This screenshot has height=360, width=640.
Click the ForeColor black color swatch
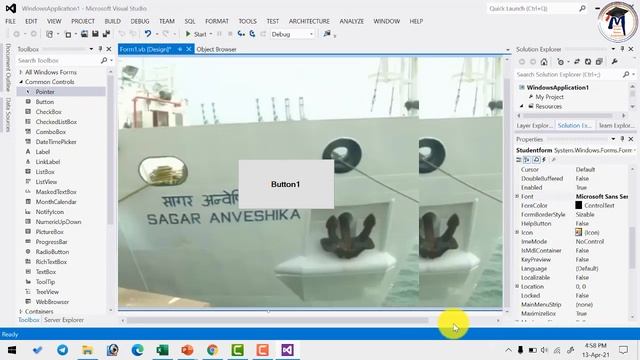[578, 205]
